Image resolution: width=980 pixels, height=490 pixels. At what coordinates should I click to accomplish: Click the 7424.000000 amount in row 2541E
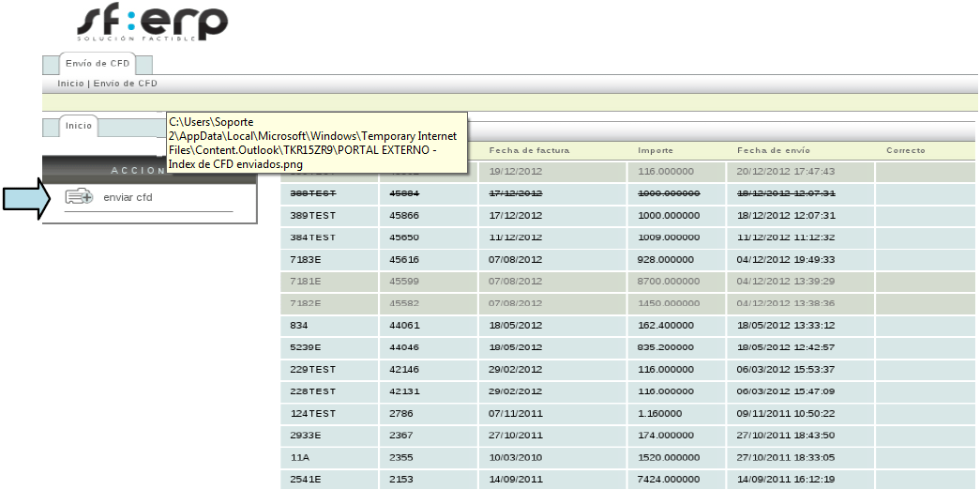pos(669,479)
